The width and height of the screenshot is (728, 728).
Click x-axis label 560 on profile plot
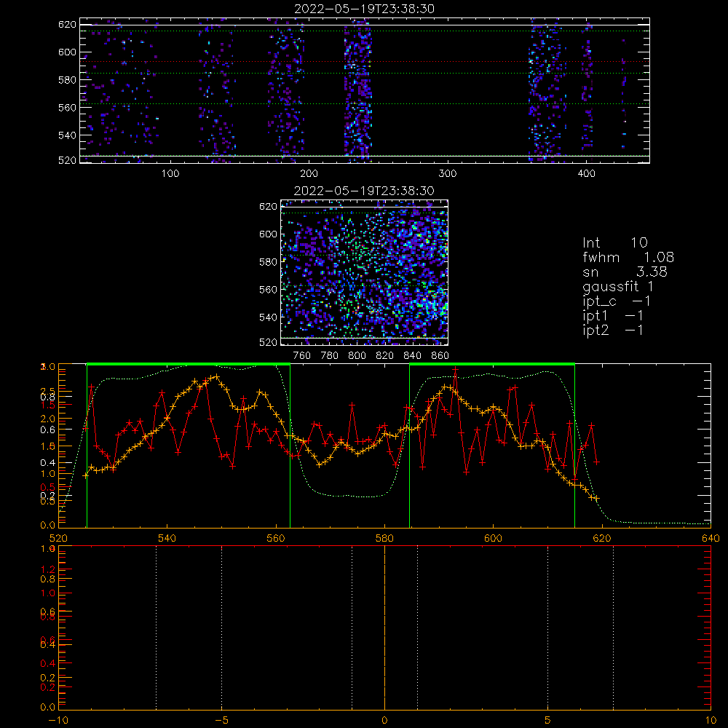point(276,538)
